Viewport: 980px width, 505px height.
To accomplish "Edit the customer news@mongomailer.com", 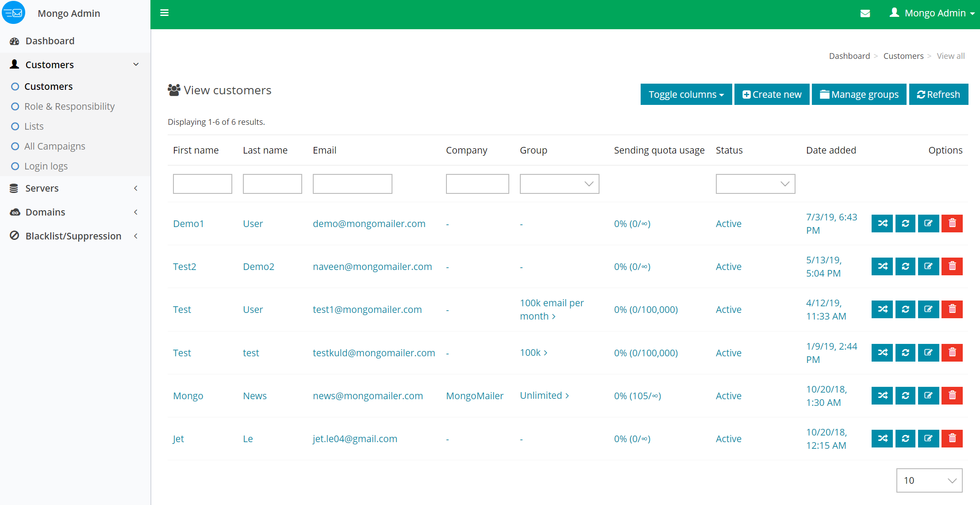I will pyautogui.click(x=929, y=396).
